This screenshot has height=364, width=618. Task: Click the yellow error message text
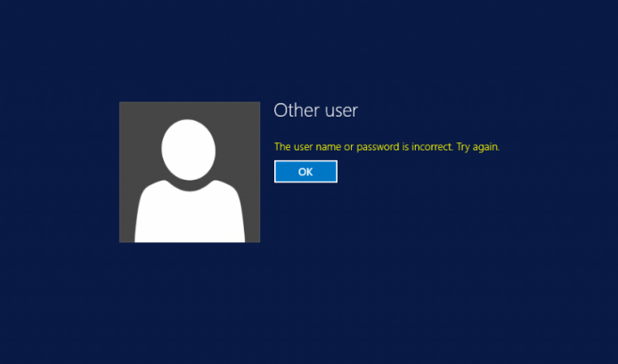point(386,147)
